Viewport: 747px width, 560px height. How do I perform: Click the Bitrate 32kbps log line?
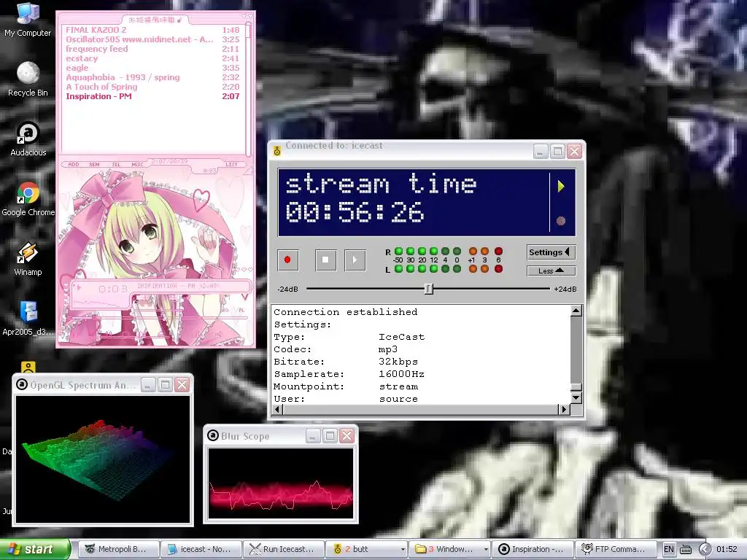[x=346, y=362]
